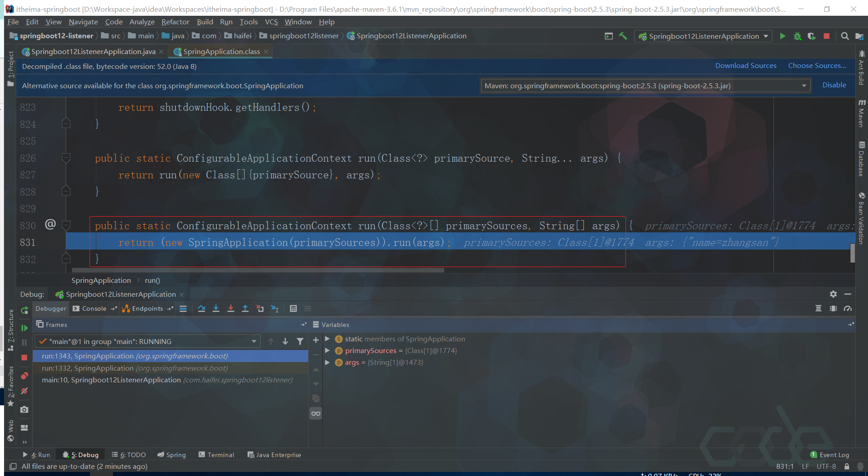Add a new watch with plus icon
868x476 pixels.
(316, 340)
